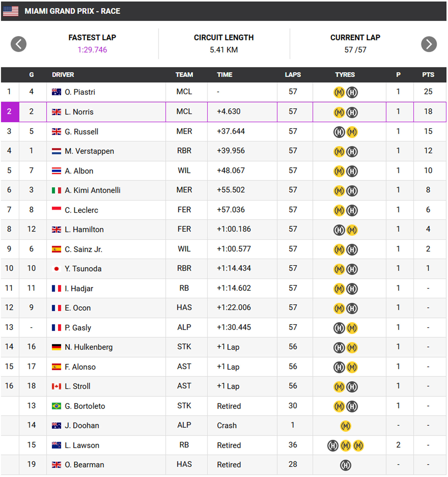
Task: Click the previous arrow beside Fastest Lap
Action: [x=18, y=44]
